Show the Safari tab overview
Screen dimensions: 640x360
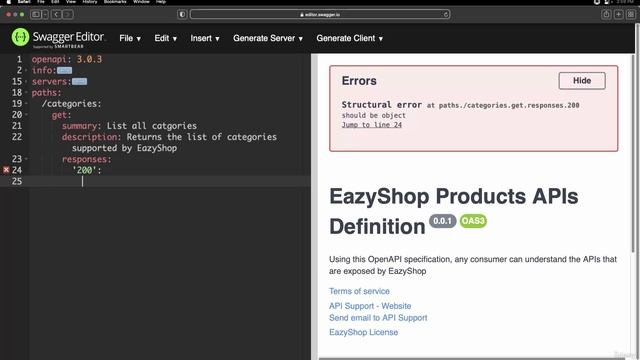pyautogui.click(x=631, y=15)
